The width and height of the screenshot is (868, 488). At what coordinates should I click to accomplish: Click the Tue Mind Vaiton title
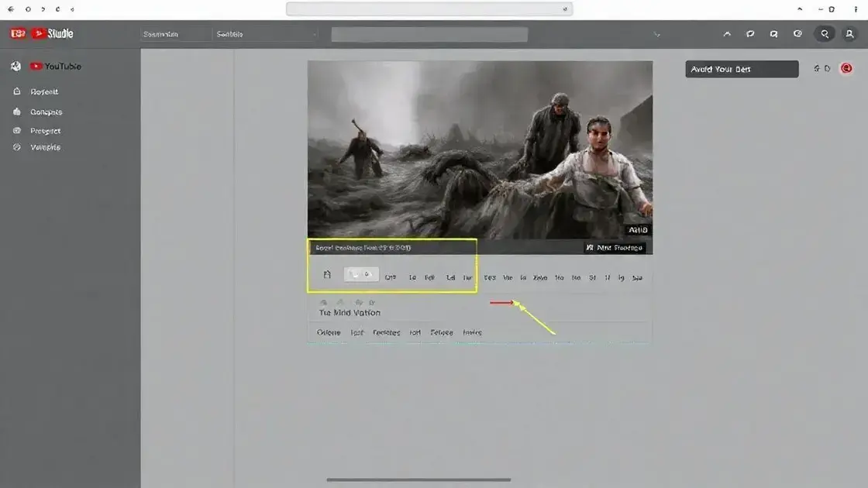pos(350,313)
